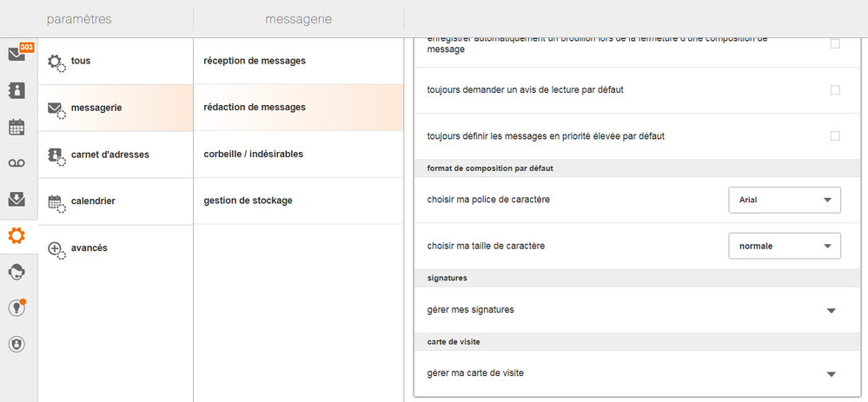Click the 'gérer ma carte de visite' label

point(475,373)
